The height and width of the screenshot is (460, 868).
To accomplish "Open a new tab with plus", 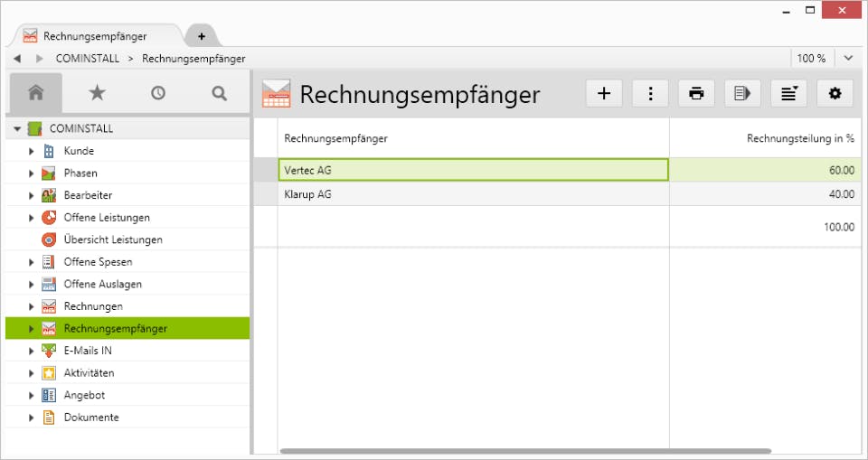I will tap(202, 36).
